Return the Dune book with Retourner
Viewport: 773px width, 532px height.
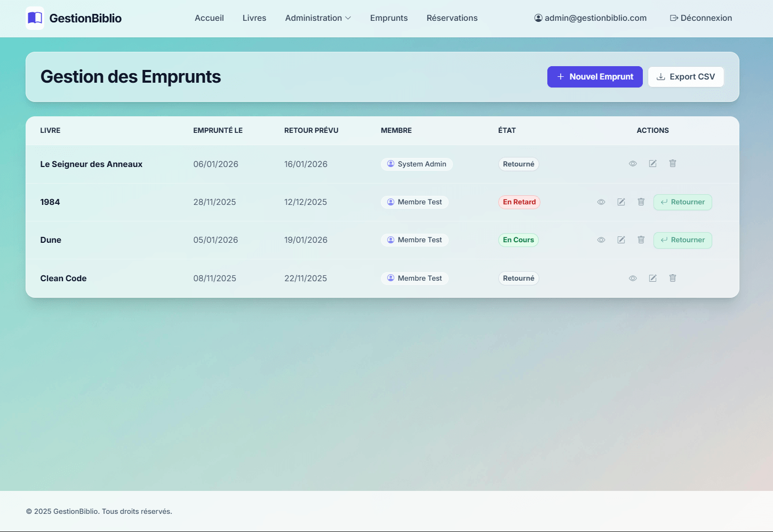coord(683,240)
